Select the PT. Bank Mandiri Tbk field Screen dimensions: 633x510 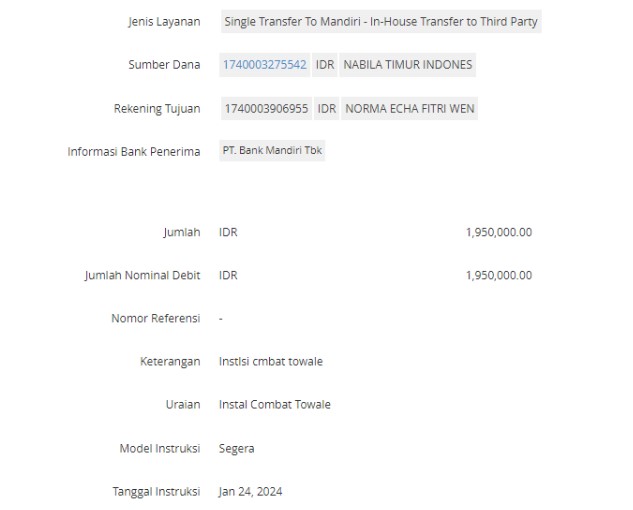pyautogui.click(x=272, y=150)
